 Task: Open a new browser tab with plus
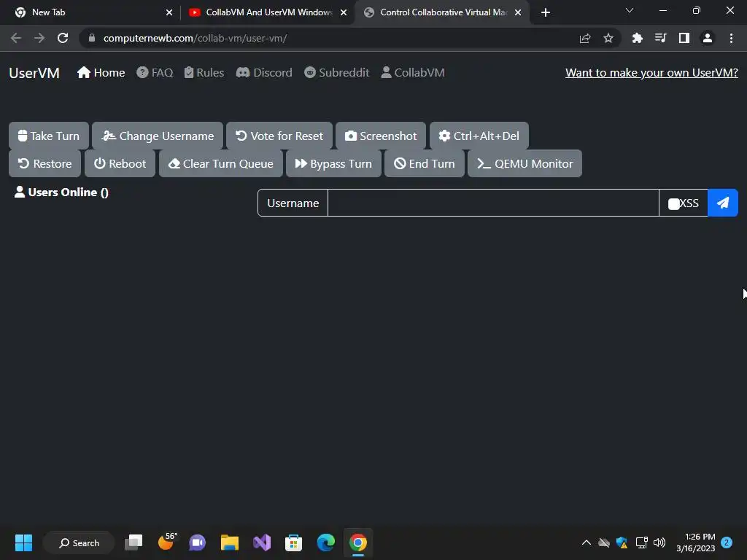coord(546,12)
